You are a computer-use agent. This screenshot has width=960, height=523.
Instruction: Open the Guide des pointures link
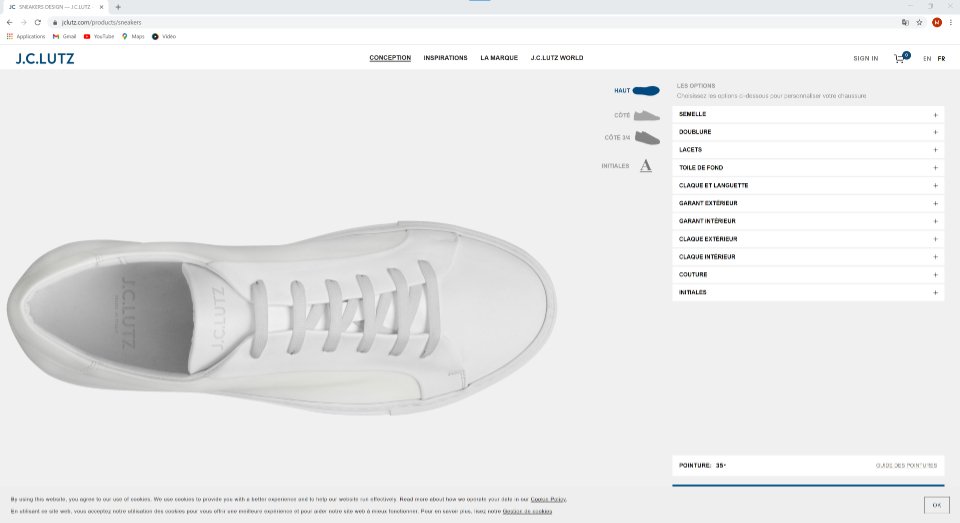pyautogui.click(x=906, y=466)
